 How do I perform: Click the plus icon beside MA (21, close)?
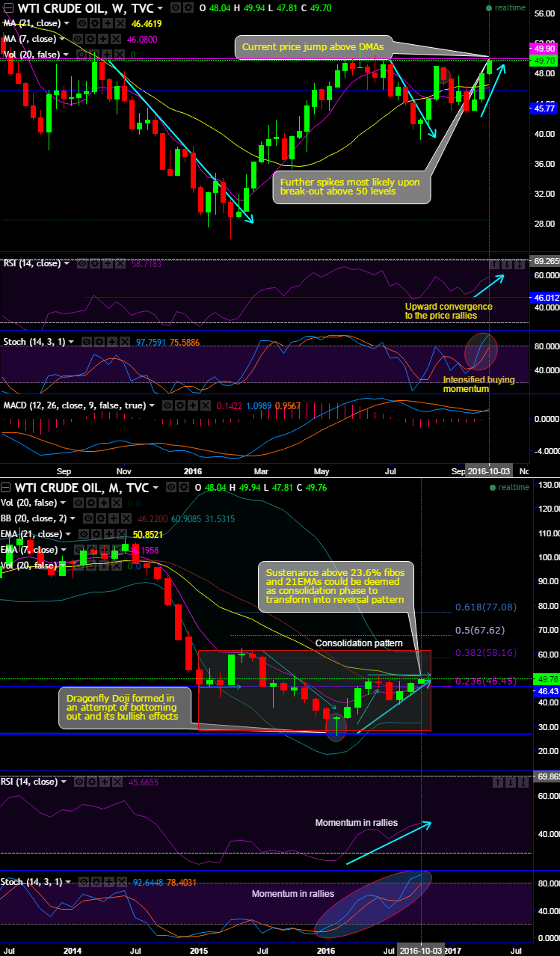click(x=108, y=23)
